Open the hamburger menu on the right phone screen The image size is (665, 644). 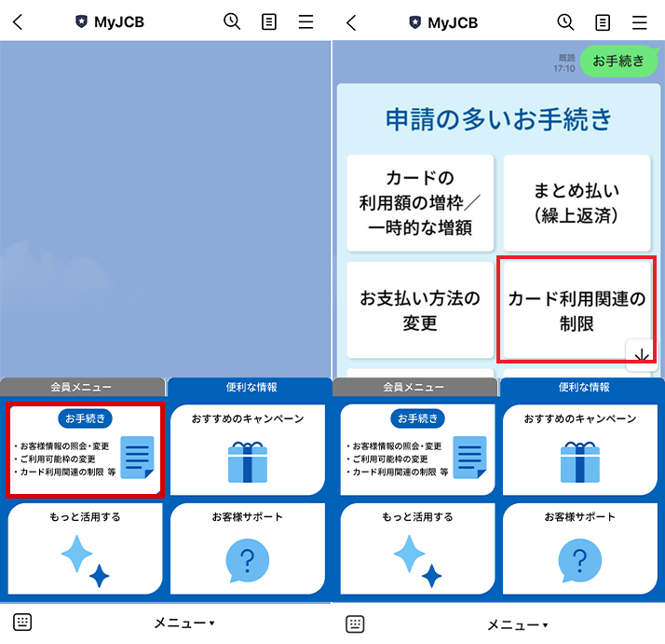[x=639, y=22]
